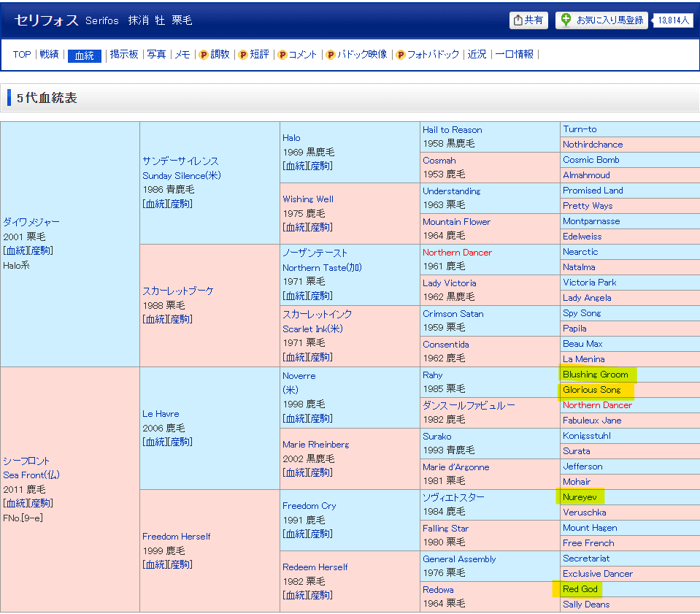700x614 pixels.
Task: Click Cosmah horse link
Action: pyautogui.click(x=439, y=161)
